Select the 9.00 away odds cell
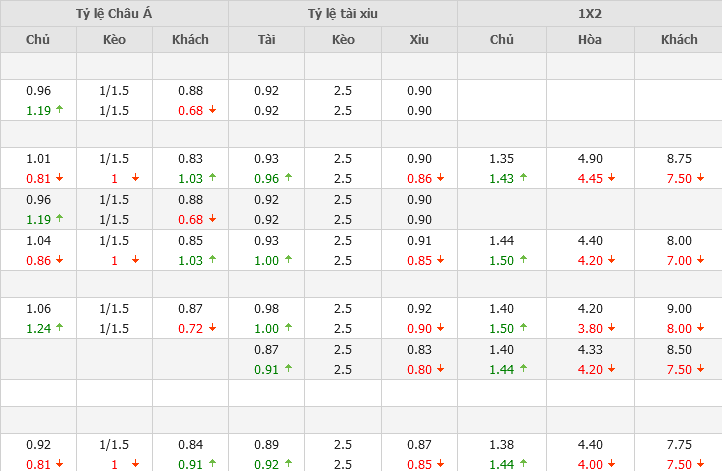Screen dimensions: 722x471 (679, 308)
